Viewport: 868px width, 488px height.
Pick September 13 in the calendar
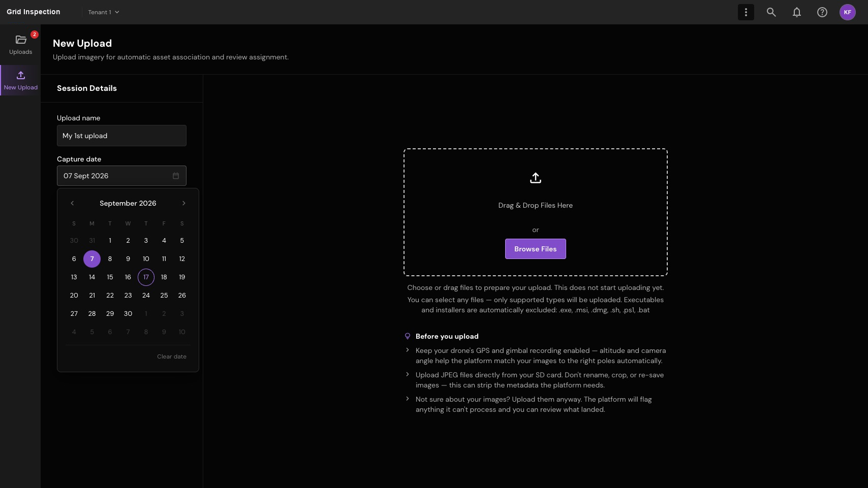click(x=74, y=277)
